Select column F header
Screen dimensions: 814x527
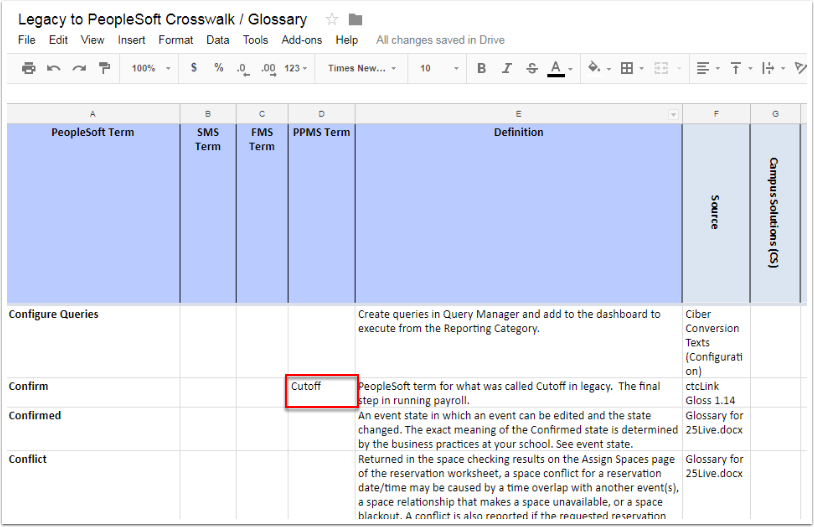click(x=716, y=114)
